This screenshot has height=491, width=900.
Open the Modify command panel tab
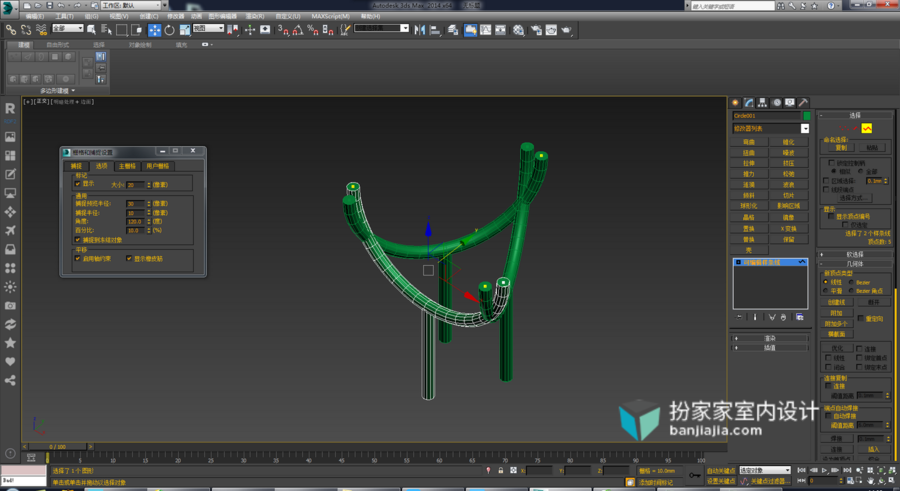pyautogui.click(x=749, y=102)
